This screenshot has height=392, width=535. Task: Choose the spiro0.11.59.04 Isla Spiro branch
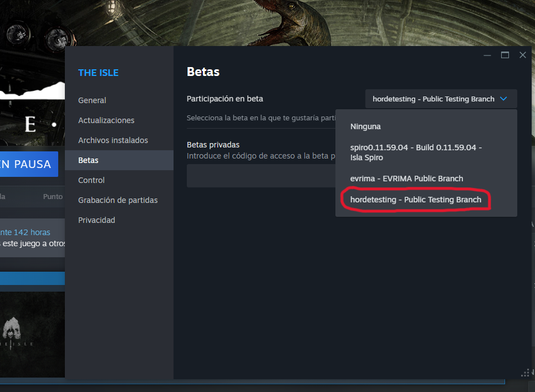[416, 152]
